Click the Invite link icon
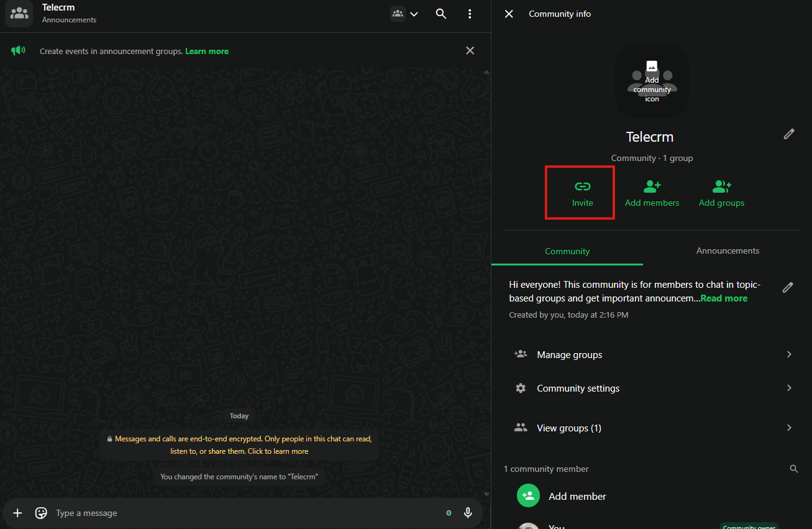The height and width of the screenshot is (529, 812). pos(582,186)
